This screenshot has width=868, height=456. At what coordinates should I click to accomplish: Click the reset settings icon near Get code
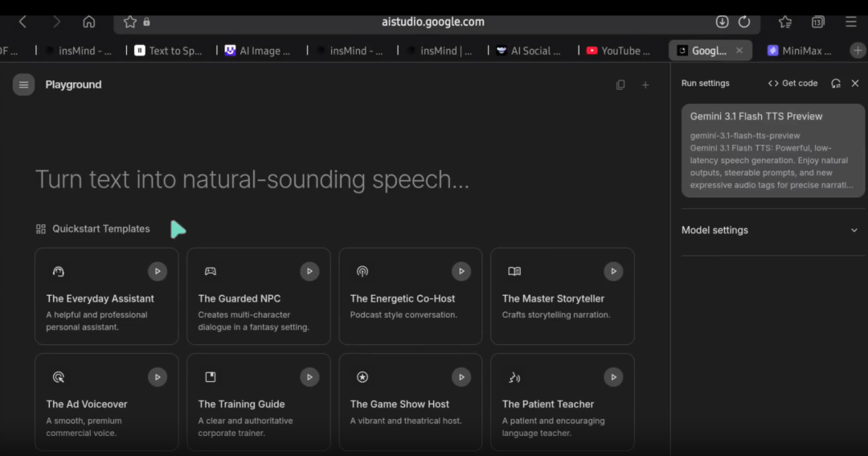click(836, 83)
